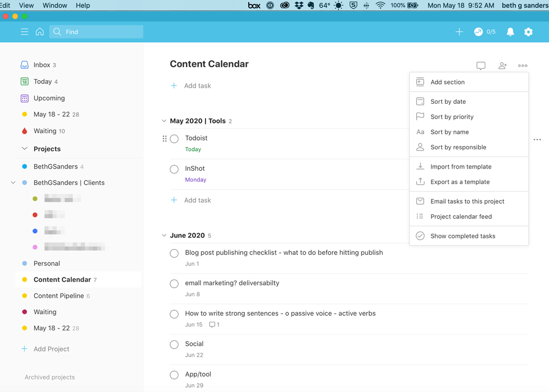Viewport: 549px width, 392px height.
Task: Complete the InShot task
Action: [174, 169]
